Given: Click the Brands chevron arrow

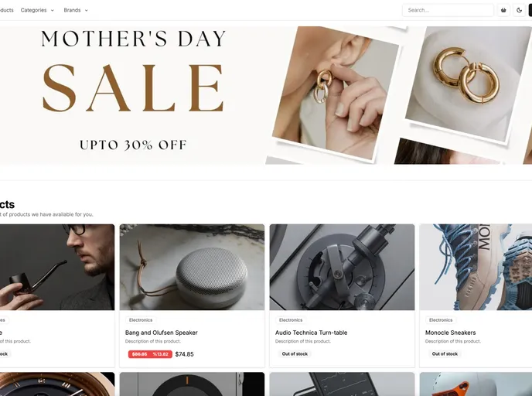Looking at the screenshot, I should [x=86, y=11].
